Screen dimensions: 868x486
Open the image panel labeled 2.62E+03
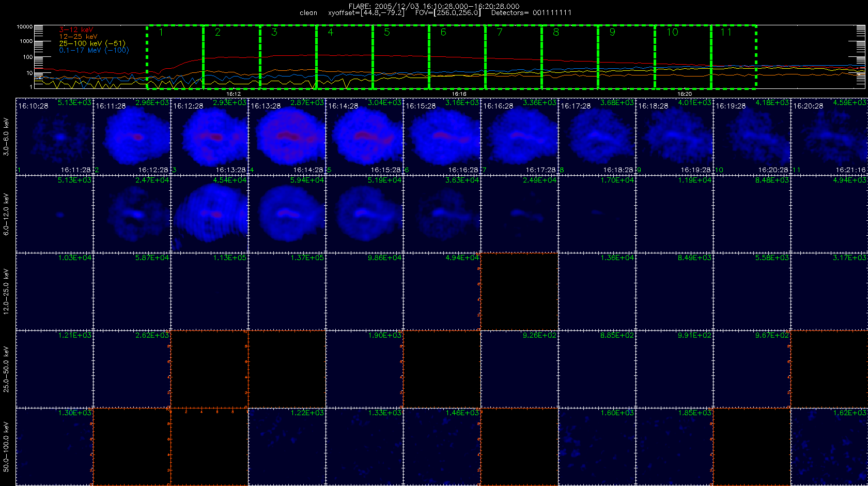coord(132,369)
